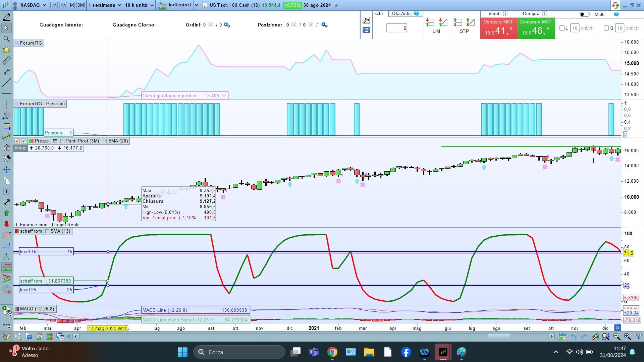
Task: Enable the L pnt/ctr checkbox
Action: tap(562, 28)
